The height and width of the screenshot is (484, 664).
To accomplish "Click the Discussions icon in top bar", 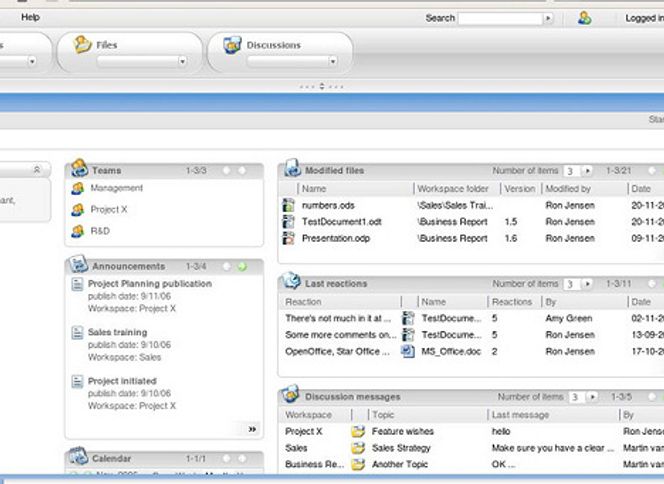I will click(x=232, y=44).
